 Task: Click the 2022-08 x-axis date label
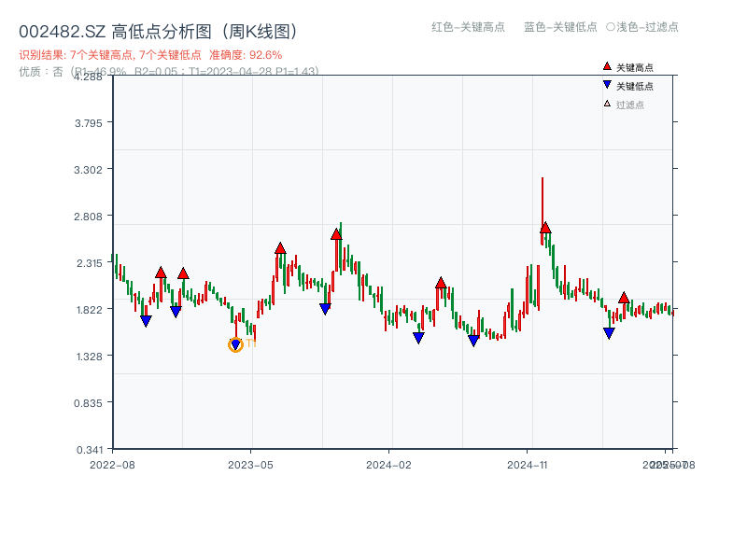(x=112, y=465)
